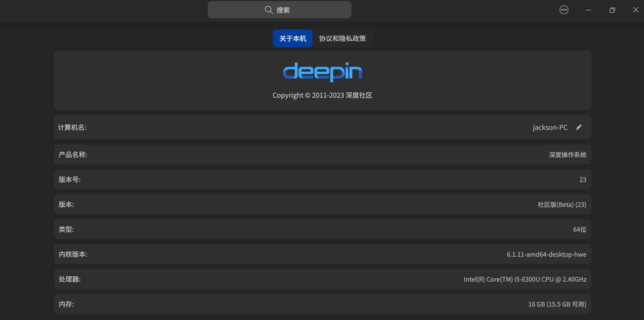Image resolution: width=644 pixels, height=320 pixels.
Task: Select the kernel version 6.1.11-amd64-desktop-hwe
Action: point(547,254)
